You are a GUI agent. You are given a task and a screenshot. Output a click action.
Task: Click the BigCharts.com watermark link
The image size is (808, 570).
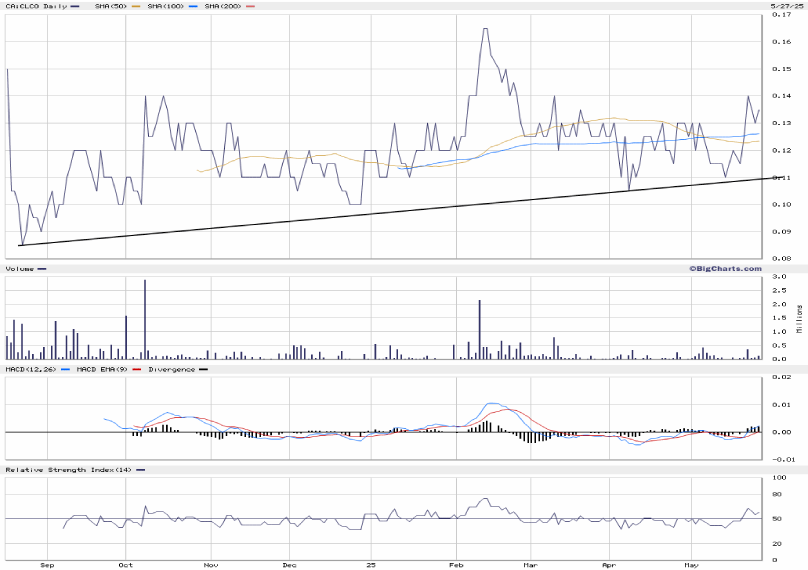point(724,268)
